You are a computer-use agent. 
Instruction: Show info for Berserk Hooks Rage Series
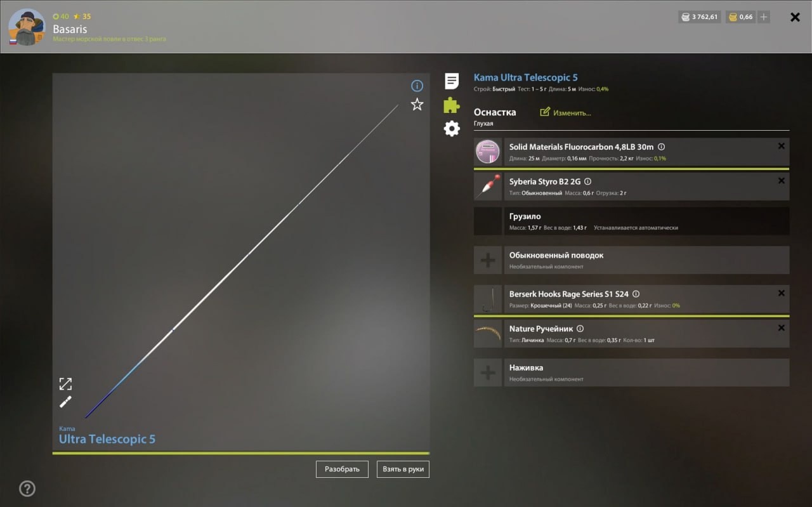(x=636, y=294)
